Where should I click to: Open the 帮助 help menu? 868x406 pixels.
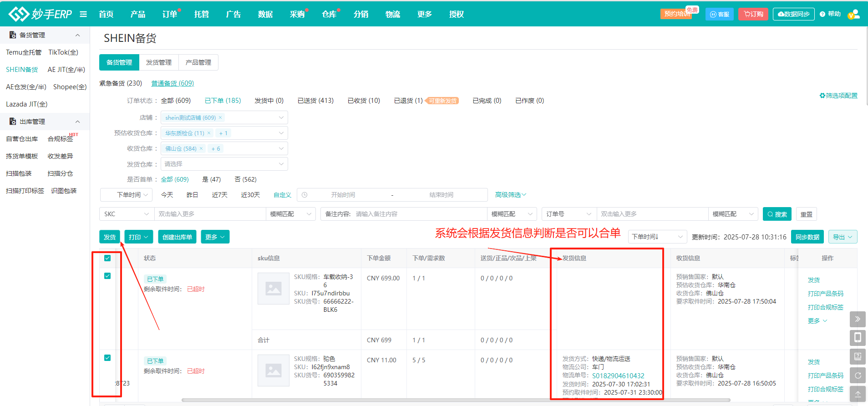click(x=830, y=14)
